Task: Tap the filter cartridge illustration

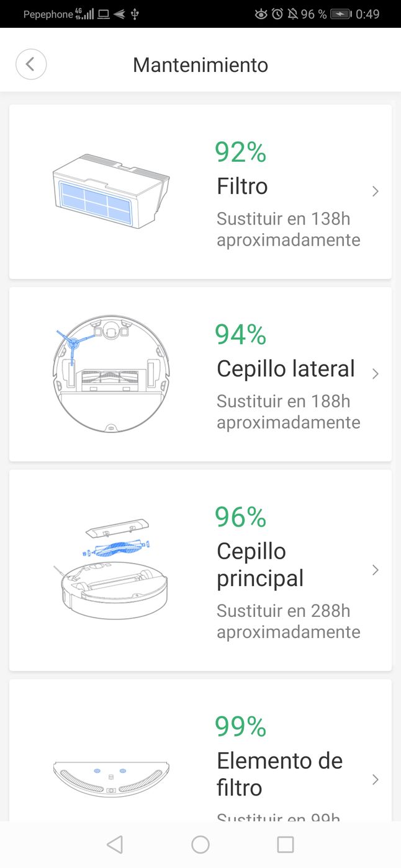Action: [111, 191]
